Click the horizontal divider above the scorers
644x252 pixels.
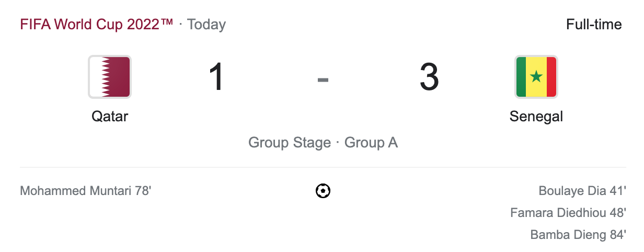(323, 167)
